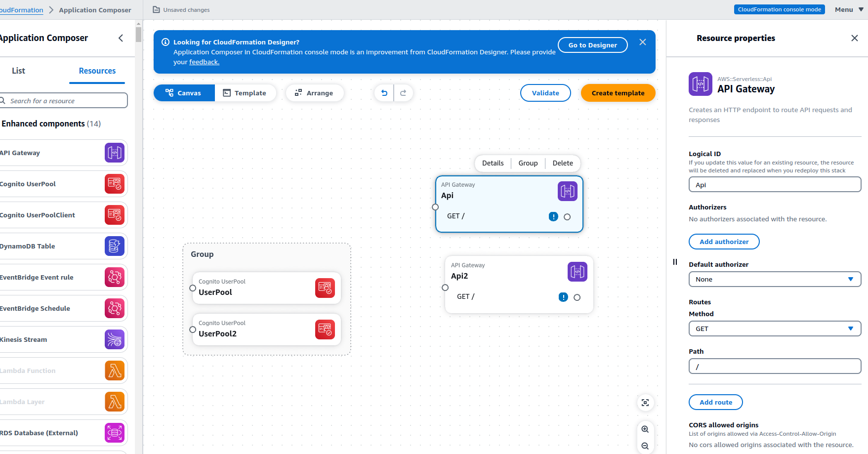
Task: Click the Api2 GET route output port
Action: [x=577, y=297]
